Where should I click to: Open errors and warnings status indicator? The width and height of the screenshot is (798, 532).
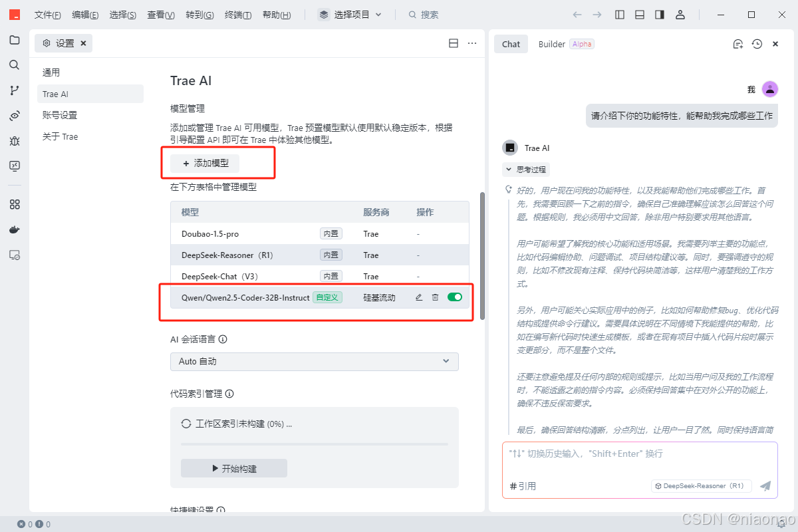pyautogui.click(x=34, y=524)
